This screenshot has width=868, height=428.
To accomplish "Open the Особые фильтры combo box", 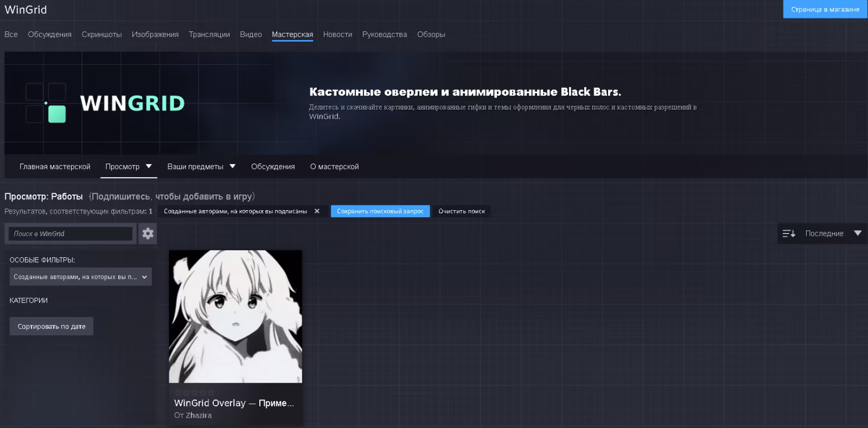I will pyautogui.click(x=81, y=277).
